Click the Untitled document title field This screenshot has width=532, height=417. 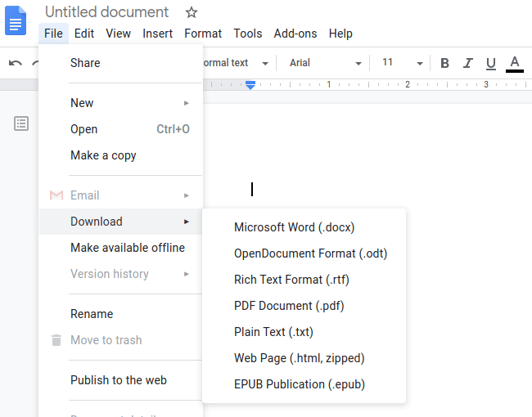(107, 12)
